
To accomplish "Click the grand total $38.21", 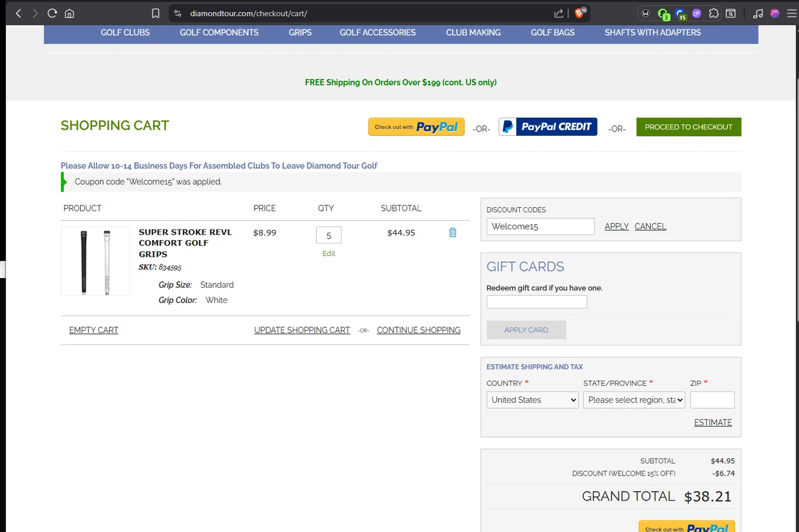I will pos(707,496).
